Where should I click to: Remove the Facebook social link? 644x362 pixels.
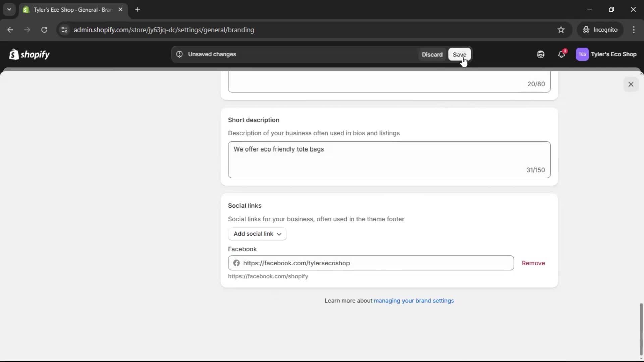pyautogui.click(x=533, y=263)
